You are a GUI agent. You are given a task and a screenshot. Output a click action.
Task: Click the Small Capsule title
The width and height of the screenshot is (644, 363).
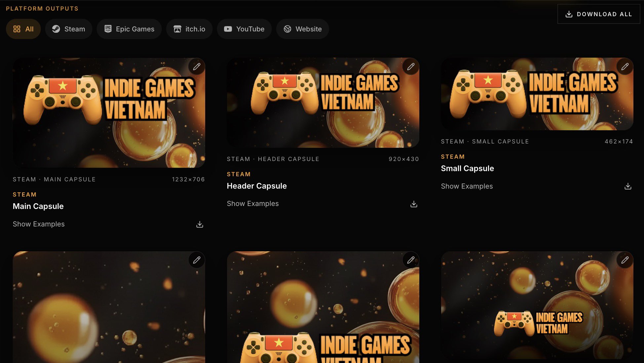[x=467, y=168]
